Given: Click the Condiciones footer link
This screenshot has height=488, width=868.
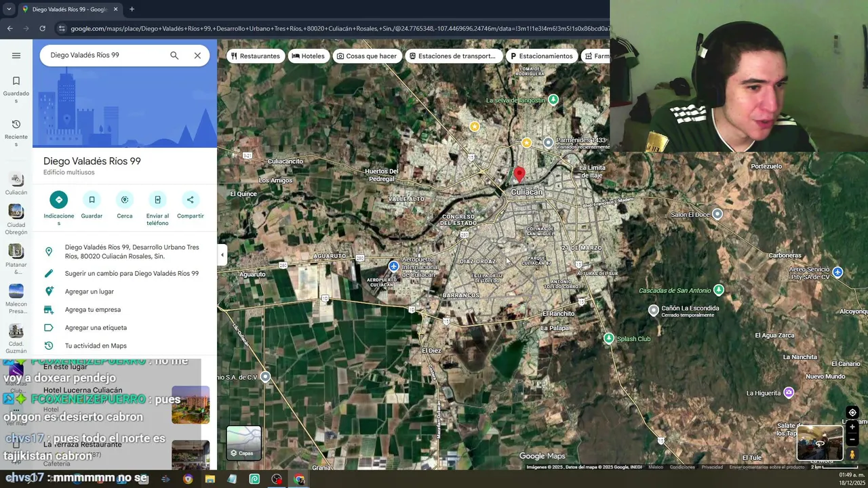Looking at the screenshot, I should 682,467.
